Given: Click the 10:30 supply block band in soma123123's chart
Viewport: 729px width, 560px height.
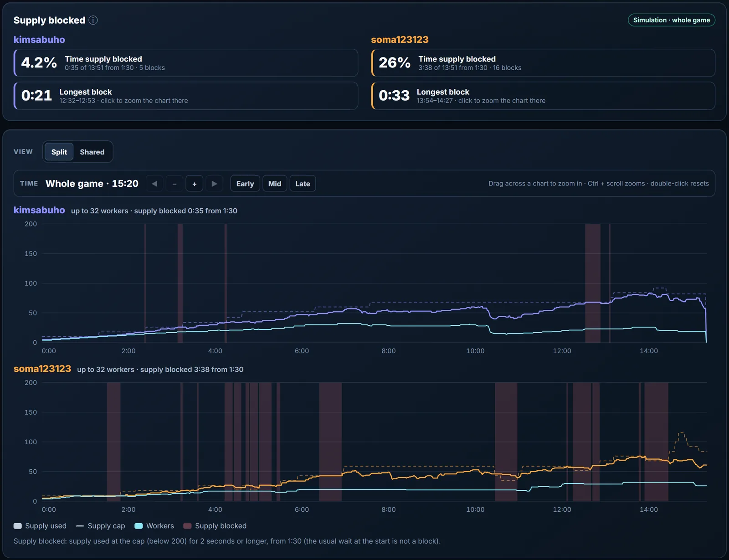Looking at the screenshot, I should point(506,442).
